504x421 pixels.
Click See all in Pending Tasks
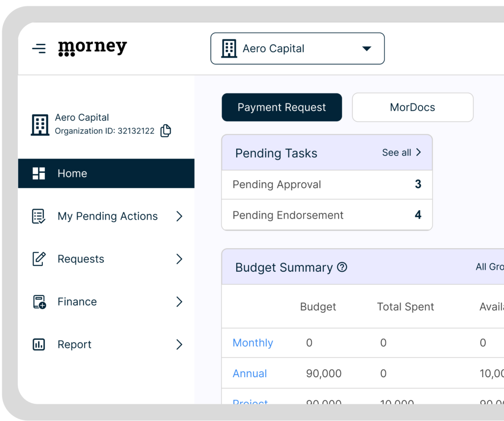(401, 153)
